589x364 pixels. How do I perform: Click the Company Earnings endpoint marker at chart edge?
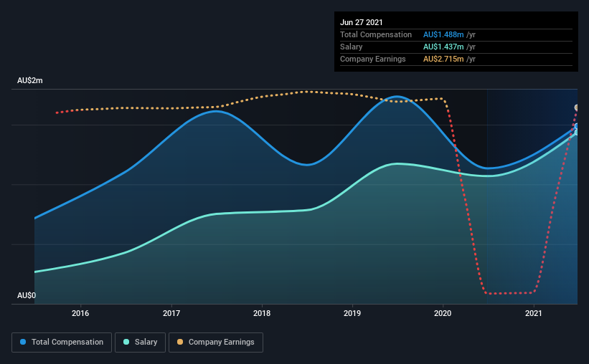(x=577, y=107)
